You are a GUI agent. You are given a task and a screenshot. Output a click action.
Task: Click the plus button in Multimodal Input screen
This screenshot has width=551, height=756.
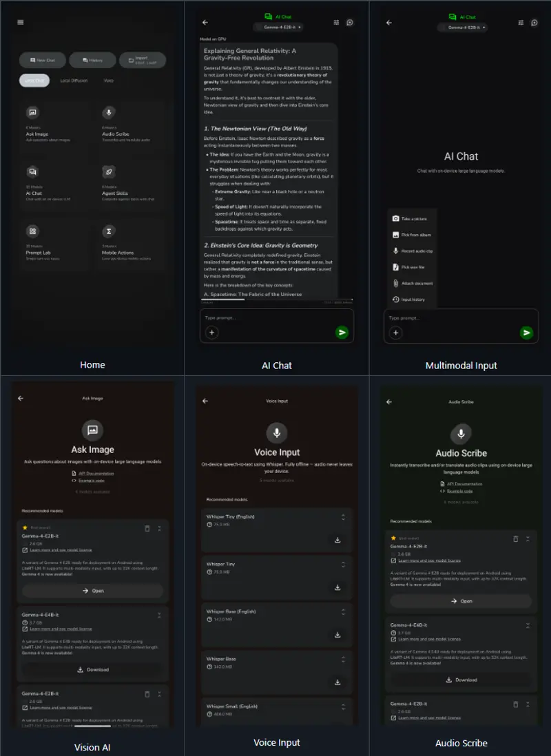click(x=395, y=333)
